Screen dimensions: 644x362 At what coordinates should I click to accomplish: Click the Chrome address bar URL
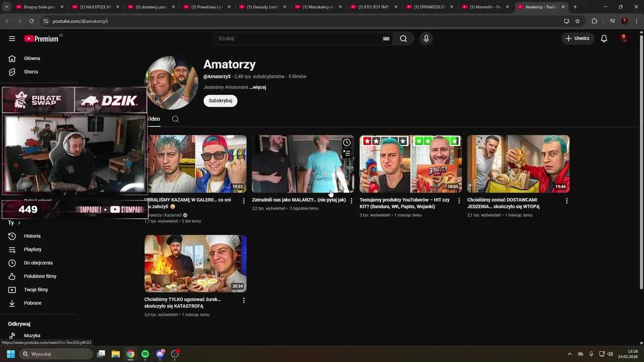pyautogui.click(x=80, y=21)
